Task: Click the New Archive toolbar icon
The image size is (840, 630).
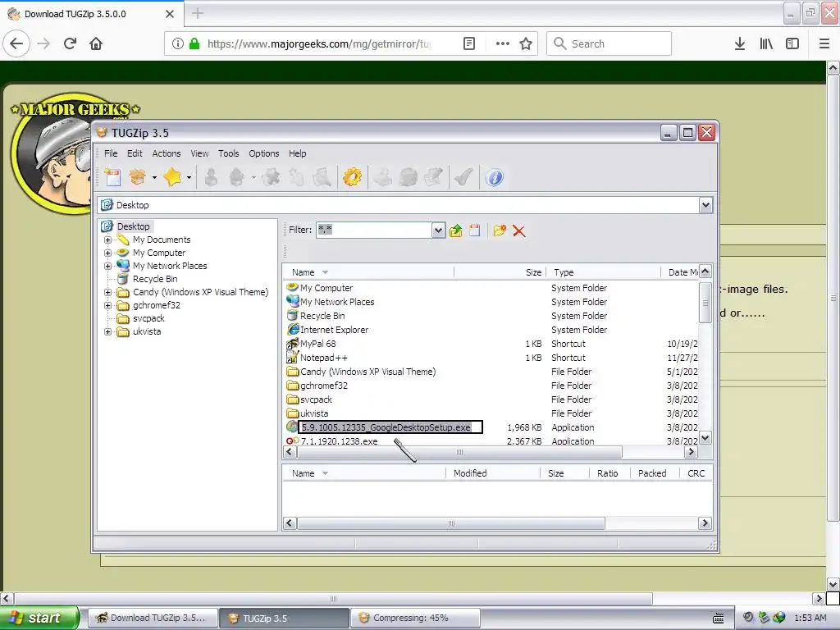Action: click(113, 177)
